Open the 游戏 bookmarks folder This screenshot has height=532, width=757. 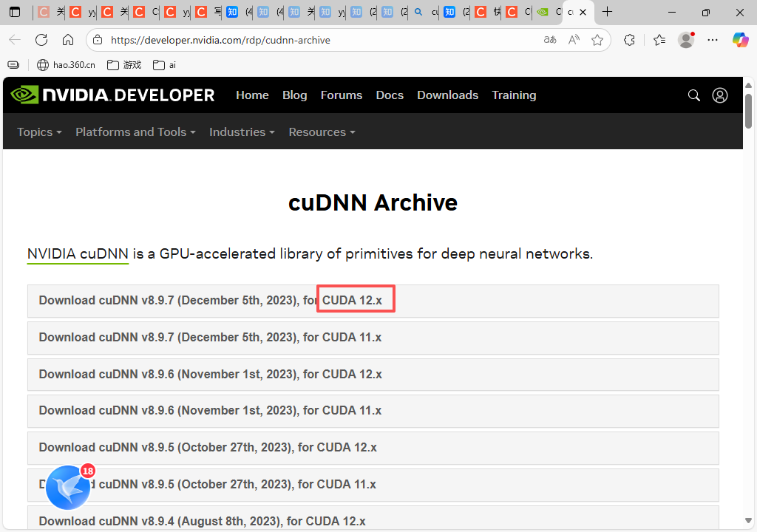124,65
